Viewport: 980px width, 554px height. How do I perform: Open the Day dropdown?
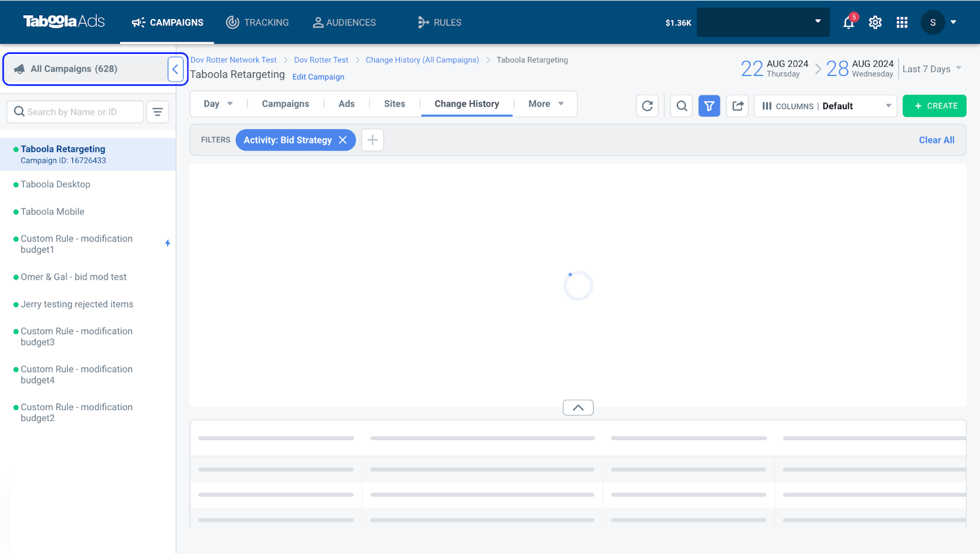pyautogui.click(x=218, y=104)
